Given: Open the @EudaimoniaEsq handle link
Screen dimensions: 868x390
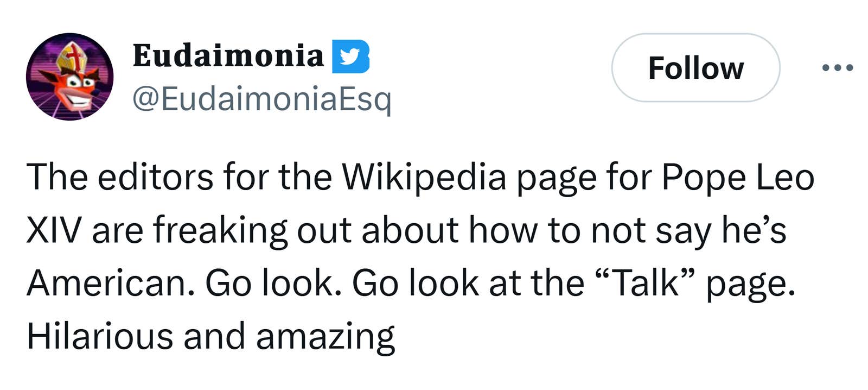Looking at the screenshot, I should 261,98.
